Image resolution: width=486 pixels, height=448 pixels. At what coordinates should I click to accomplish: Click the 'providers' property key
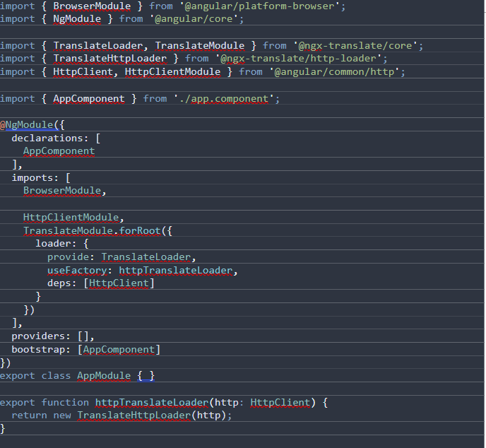click(x=38, y=336)
